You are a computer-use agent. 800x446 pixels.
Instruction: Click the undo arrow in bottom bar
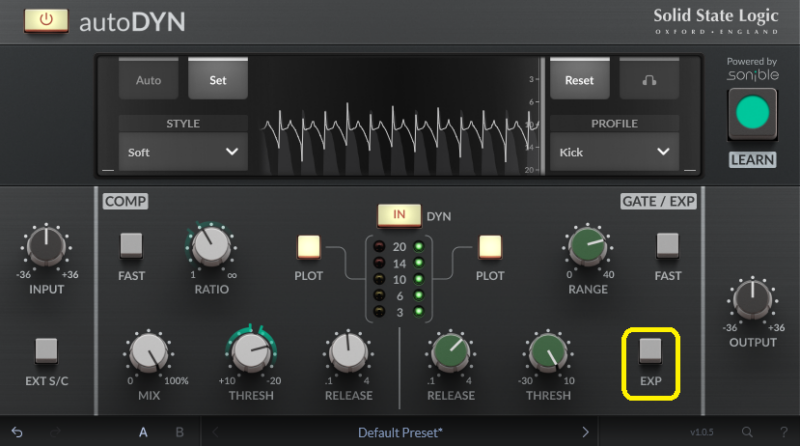pos(18,432)
